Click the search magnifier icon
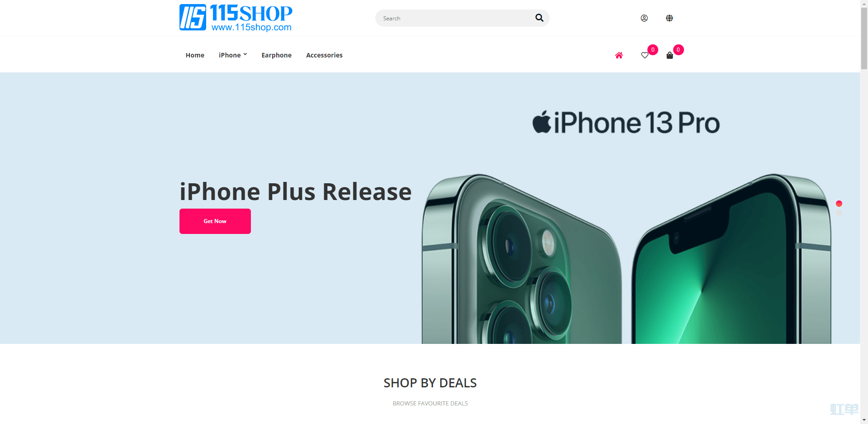 pos(539,18)
